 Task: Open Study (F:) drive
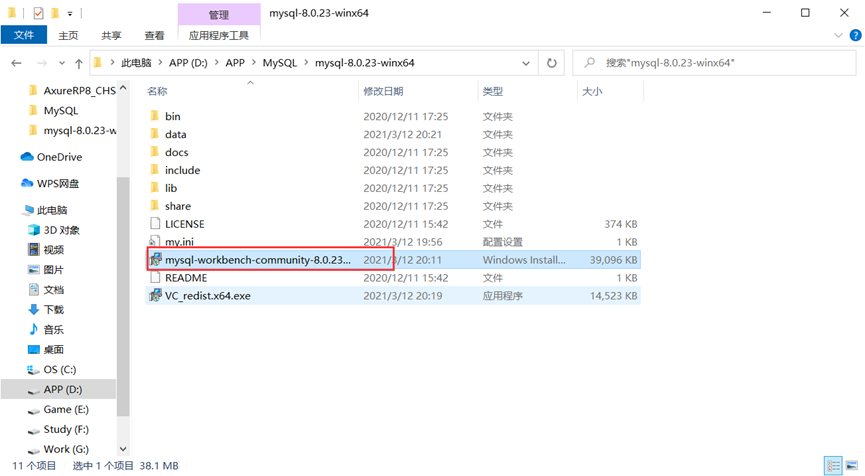tap(58, 429)
